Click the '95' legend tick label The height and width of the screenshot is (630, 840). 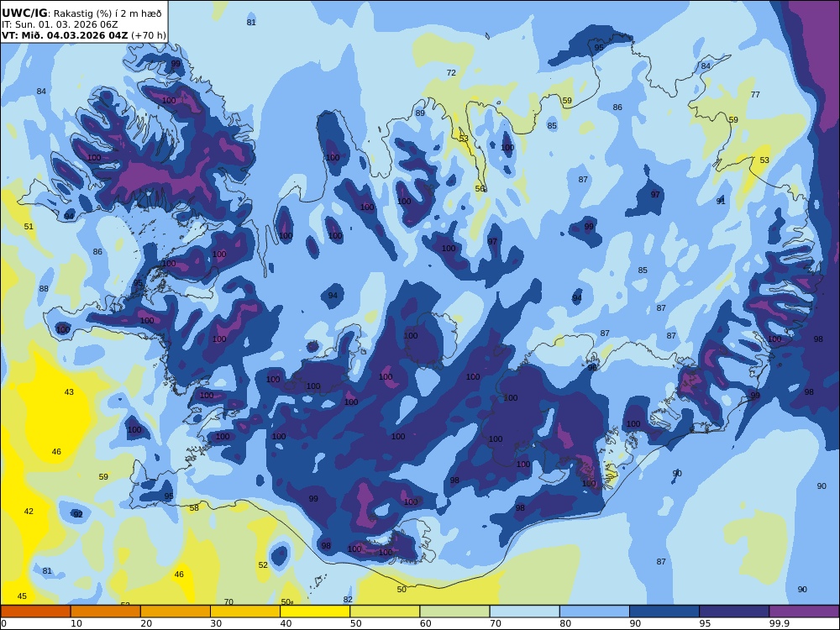(705, 623)
